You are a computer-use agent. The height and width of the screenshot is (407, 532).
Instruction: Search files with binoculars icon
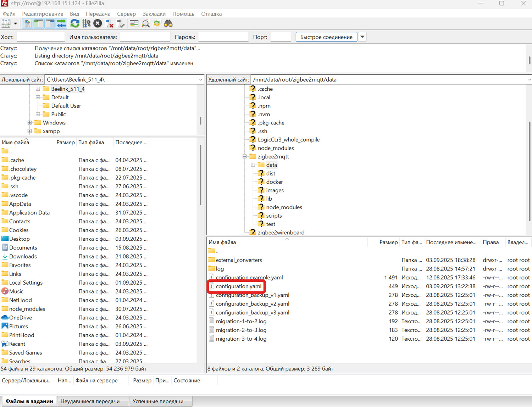(168, 24)
